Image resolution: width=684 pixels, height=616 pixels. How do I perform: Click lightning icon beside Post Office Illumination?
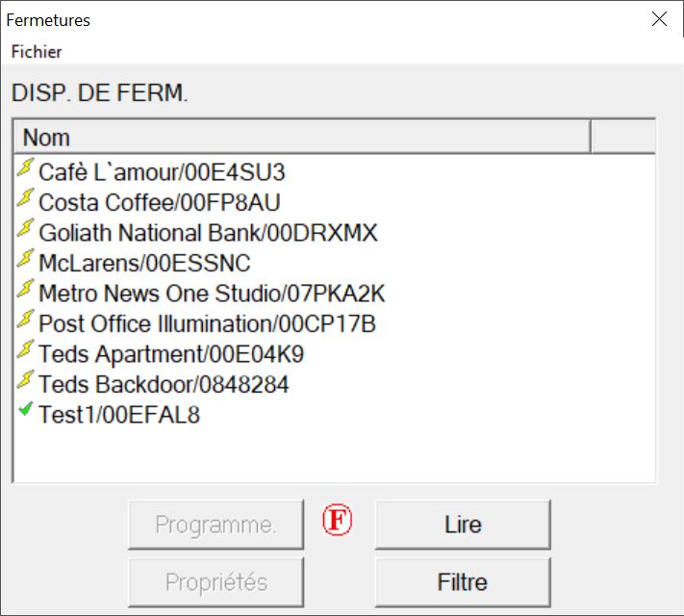25,321
